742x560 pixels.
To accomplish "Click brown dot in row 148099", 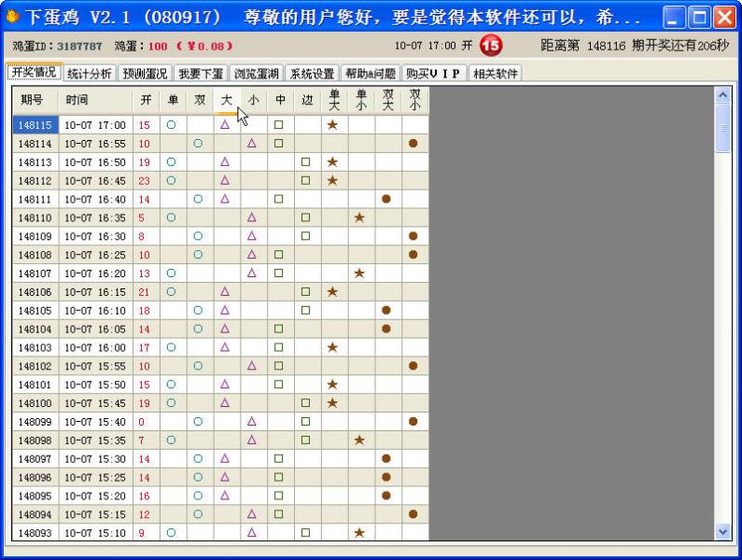I will coord(413,421).
